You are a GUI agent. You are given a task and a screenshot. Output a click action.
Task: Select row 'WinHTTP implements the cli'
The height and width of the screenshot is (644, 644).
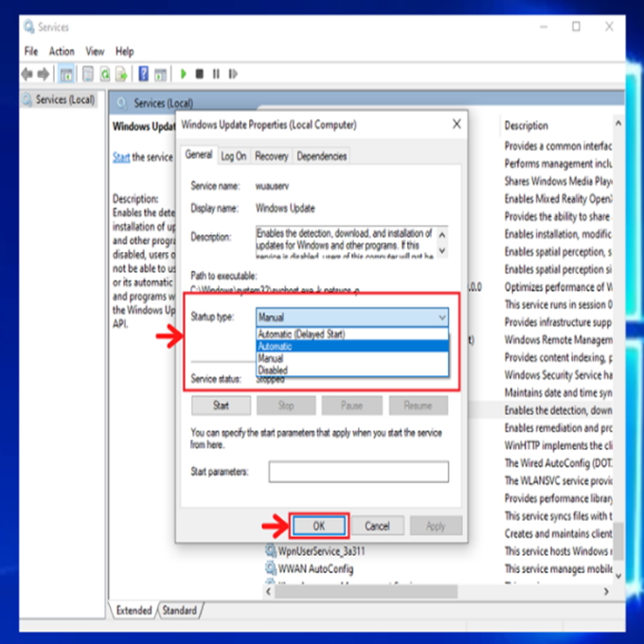558,445
